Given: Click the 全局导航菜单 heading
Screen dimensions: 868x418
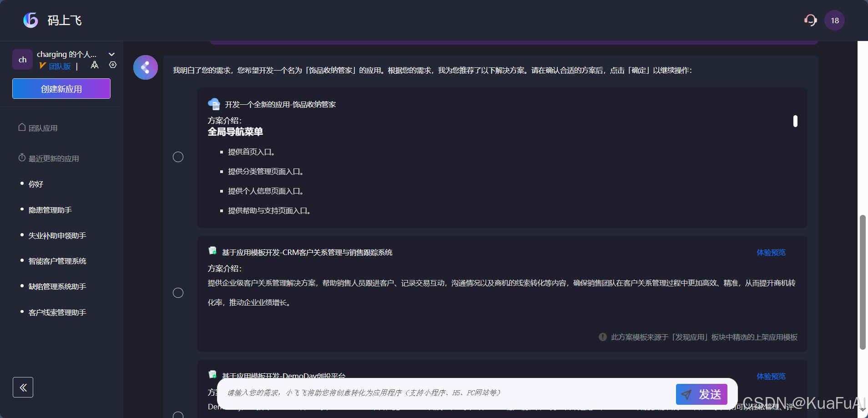Looking at the screenshot, I should pos(235,132).
